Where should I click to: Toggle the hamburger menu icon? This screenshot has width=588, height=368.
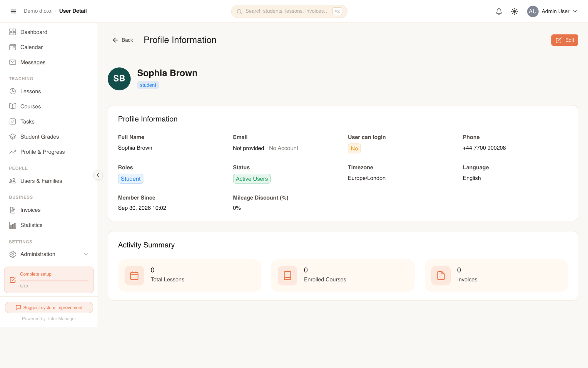coord(13,11)
